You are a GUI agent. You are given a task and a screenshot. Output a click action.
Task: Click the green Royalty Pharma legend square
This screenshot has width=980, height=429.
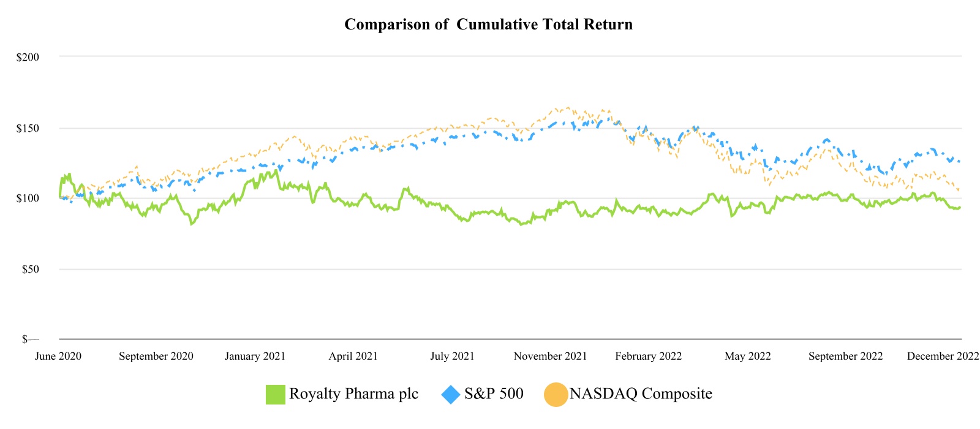pos(276,395)
